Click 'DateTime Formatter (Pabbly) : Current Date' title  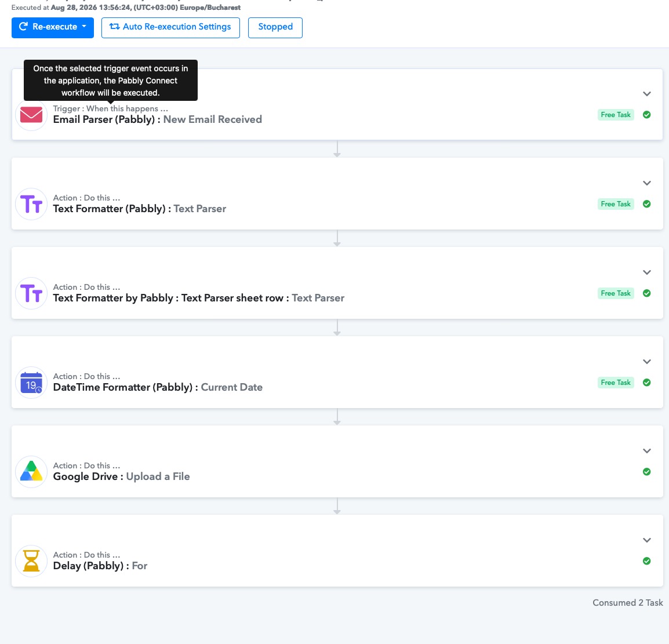[x=158, y=387]
